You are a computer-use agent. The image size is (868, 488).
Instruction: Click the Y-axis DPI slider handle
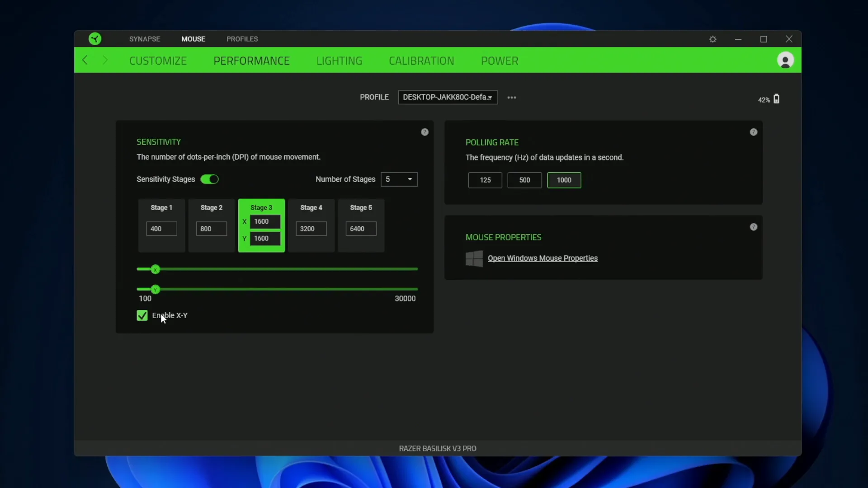(x=156, y=290)
